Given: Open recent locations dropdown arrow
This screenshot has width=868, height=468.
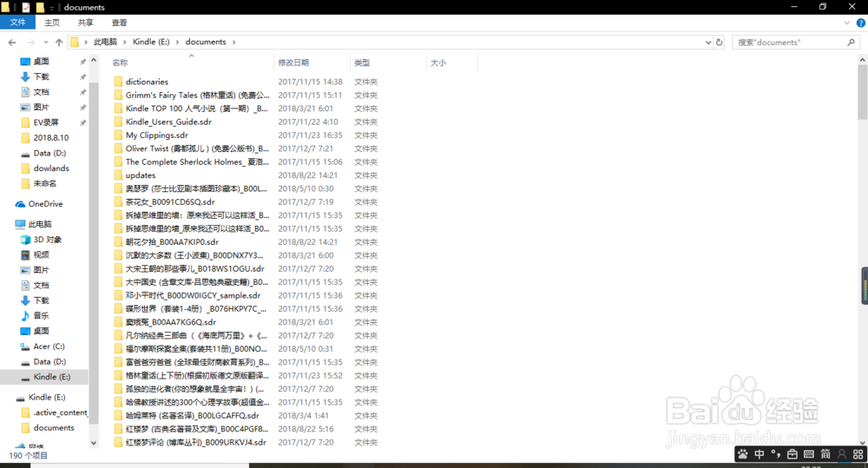Looking at the screenshot, I should tap(46, 42).
